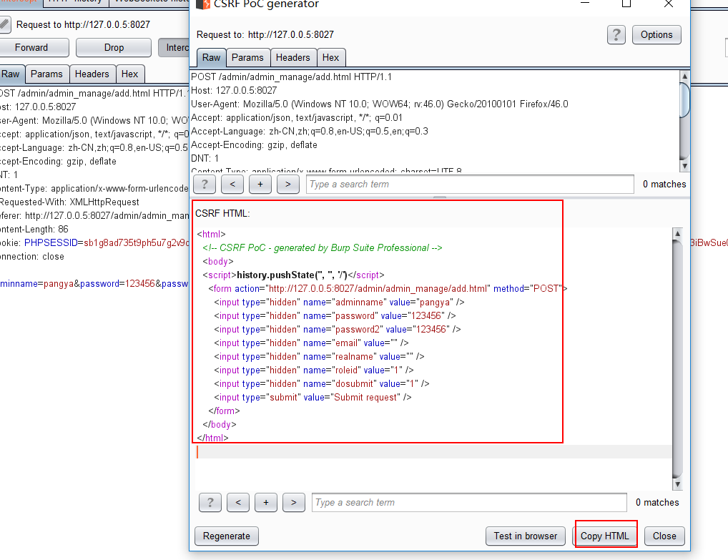Click the request pane vertical scrollbar thumb
The height and width of the screenshot is (560, 728).
coord(684,100)
